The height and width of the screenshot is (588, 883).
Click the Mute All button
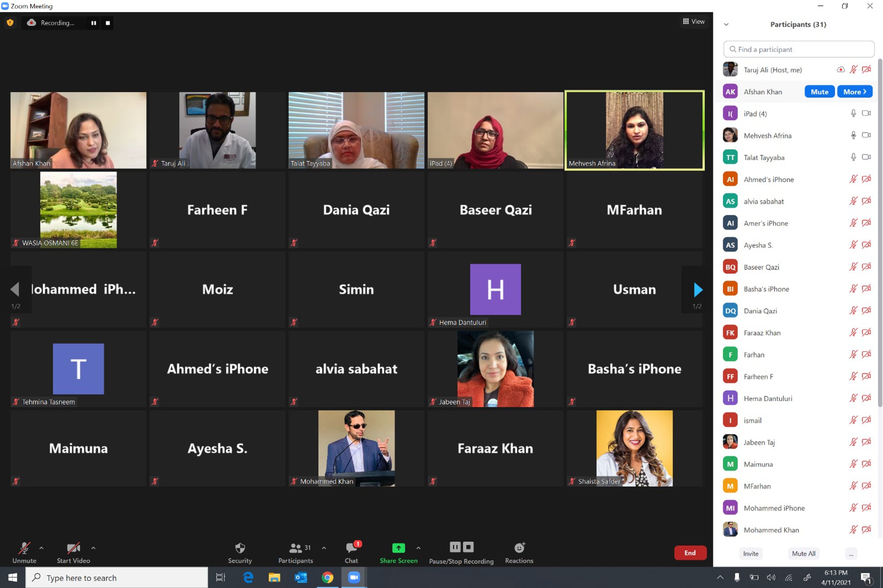(x=804, y=553)
